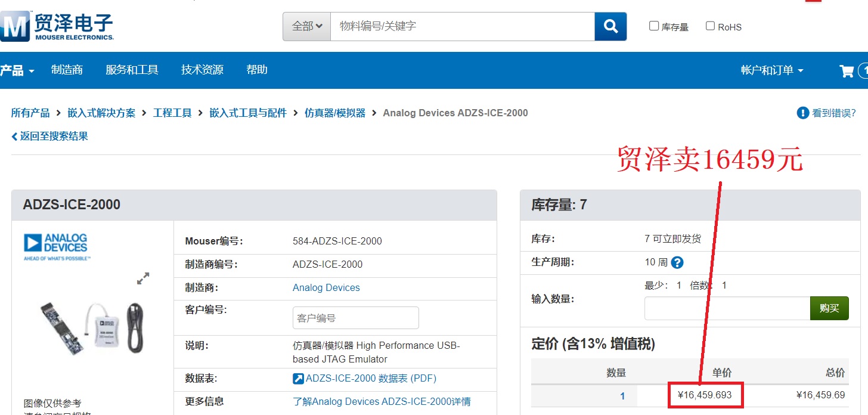Click the 物料编号/关键字 search field
This screenshot has width=868, height=415.
click(x=463, y=26)
